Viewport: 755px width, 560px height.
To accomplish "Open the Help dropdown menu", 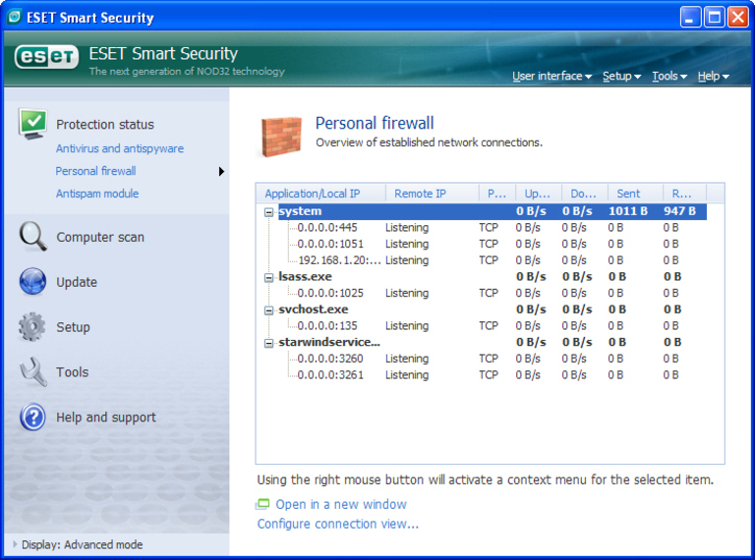I will click(x=713, y=76).
